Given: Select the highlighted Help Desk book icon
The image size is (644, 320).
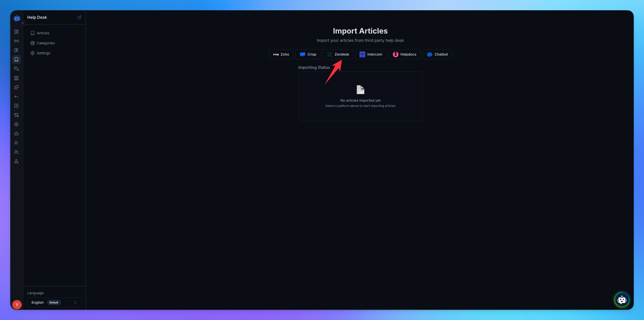Looking at the screenshot, I should [17, 60].
